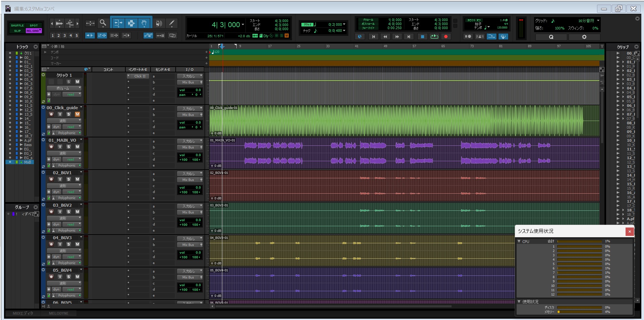Record-arm the 02_BGV1 track

[x=51, y=179]
